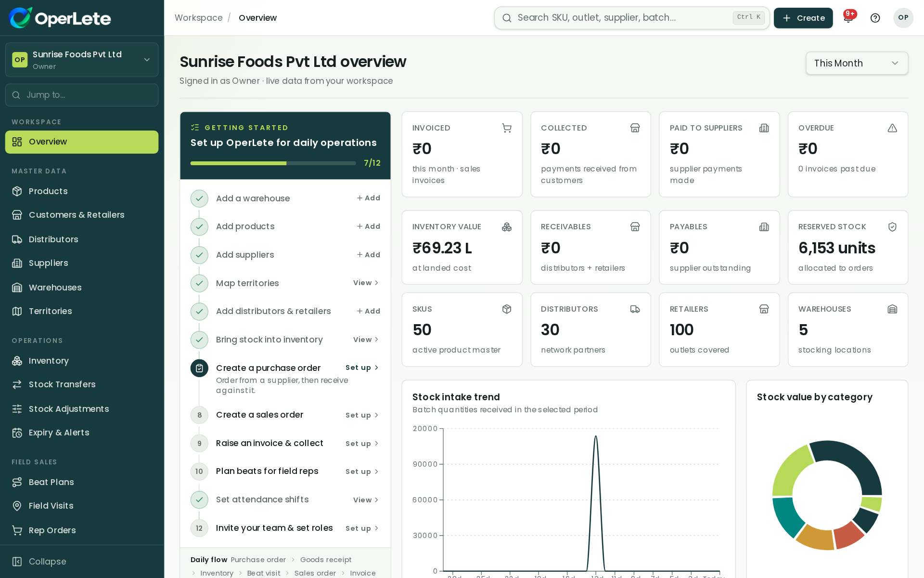Viewport: 924px width, 578px height.
Task: Click the truck icon on Distributors card
Action: point(635,309)
